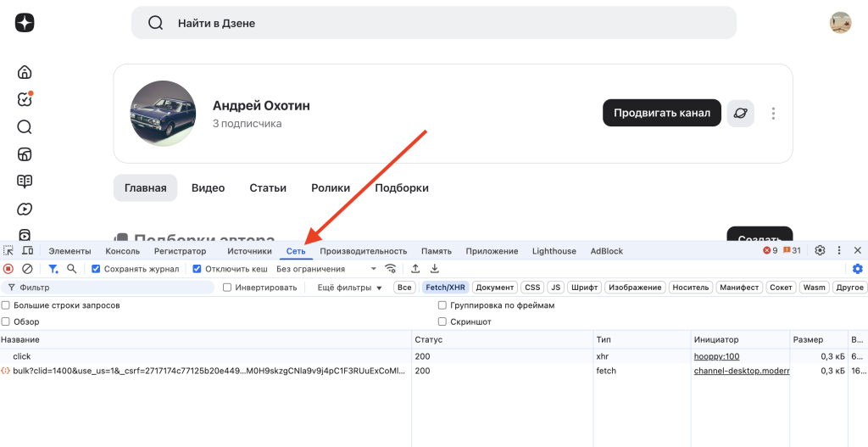
Task: Click the Продвигать канал button
Action: pos(661,113)
